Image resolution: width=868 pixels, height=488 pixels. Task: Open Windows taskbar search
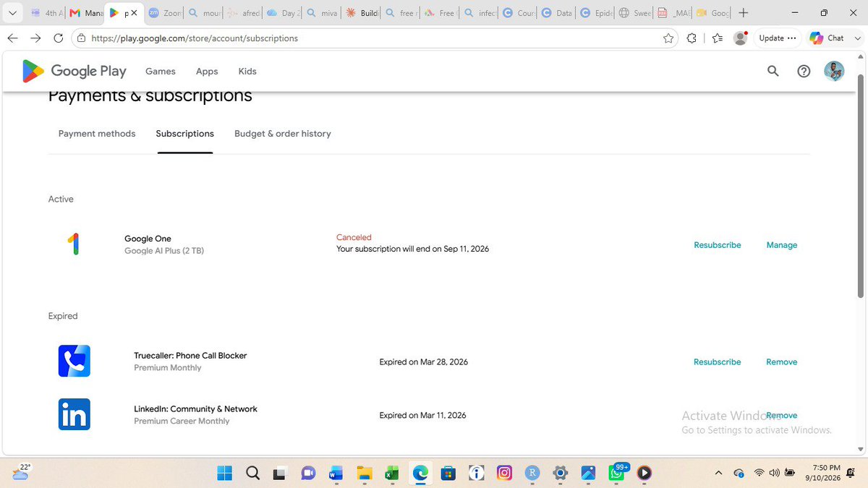tap(252, 474)
